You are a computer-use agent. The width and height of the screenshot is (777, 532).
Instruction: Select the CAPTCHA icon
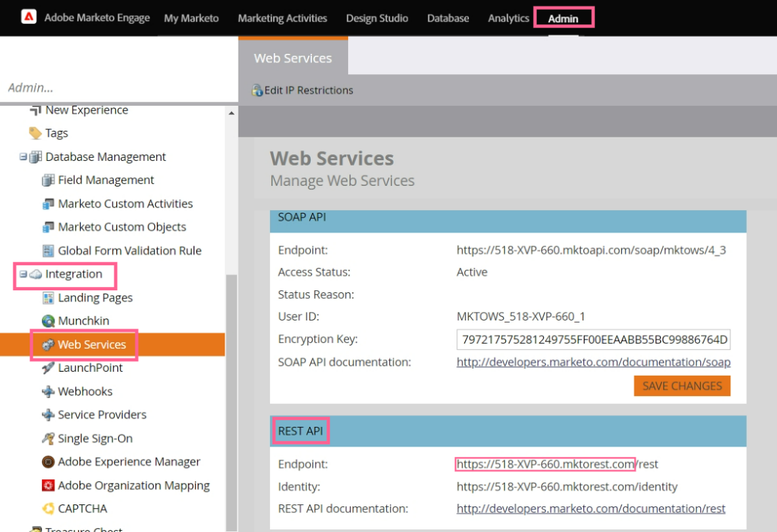tap(48, 509)
